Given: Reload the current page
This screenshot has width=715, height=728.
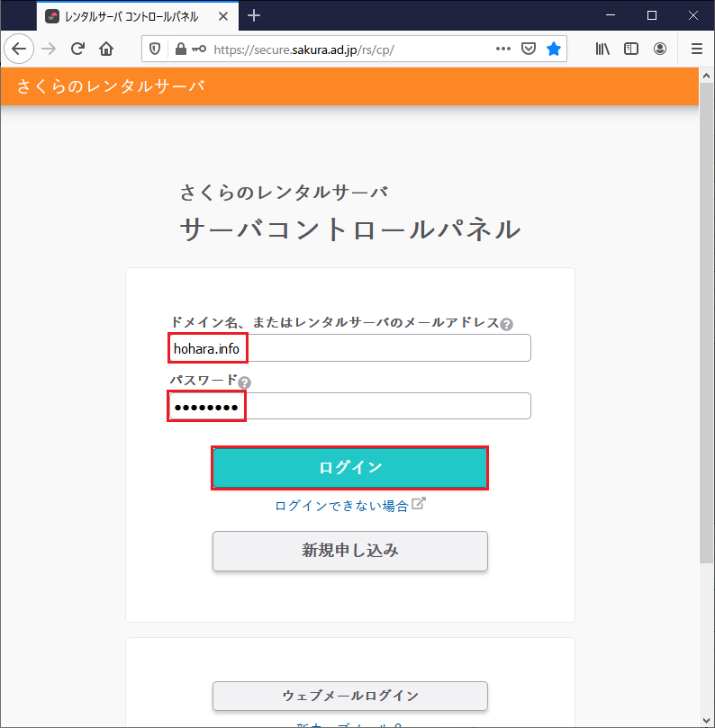Looking at the screenshot, I should 78,49.
